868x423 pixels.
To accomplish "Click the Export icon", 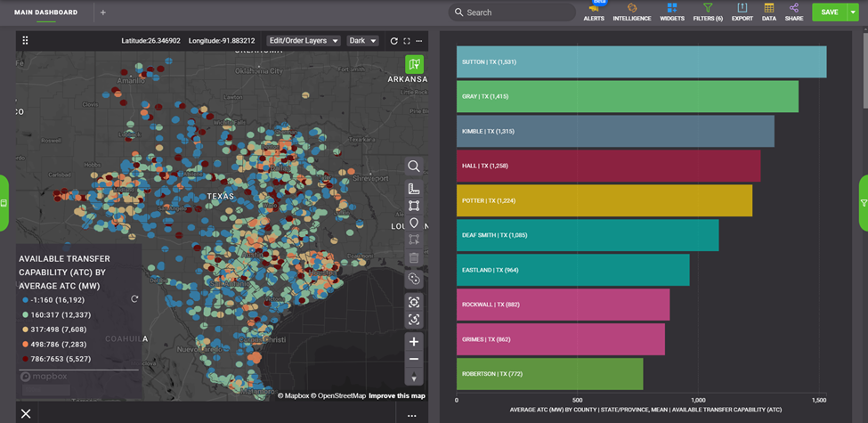I will coord(742,12).
